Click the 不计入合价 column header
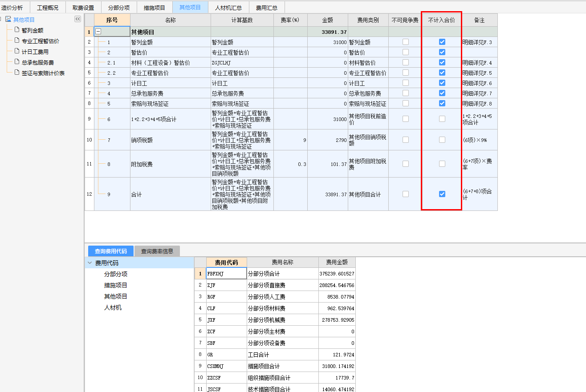 pyautogui.click(x=442, y=20)
